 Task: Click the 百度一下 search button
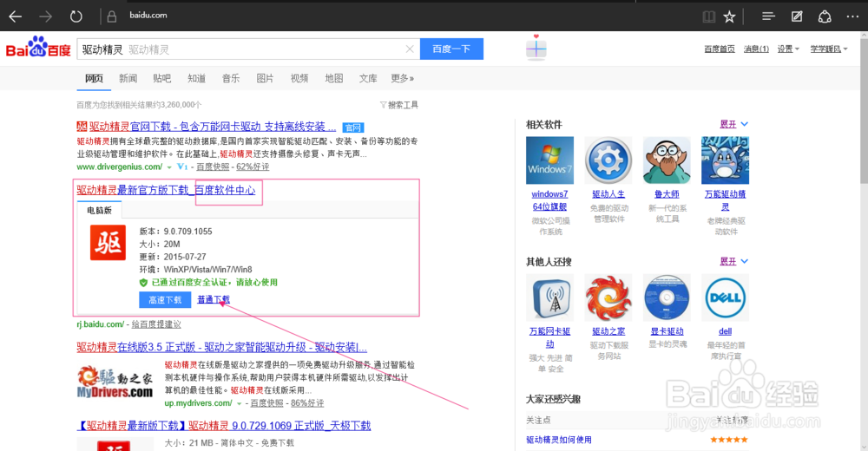click(451, 49)
